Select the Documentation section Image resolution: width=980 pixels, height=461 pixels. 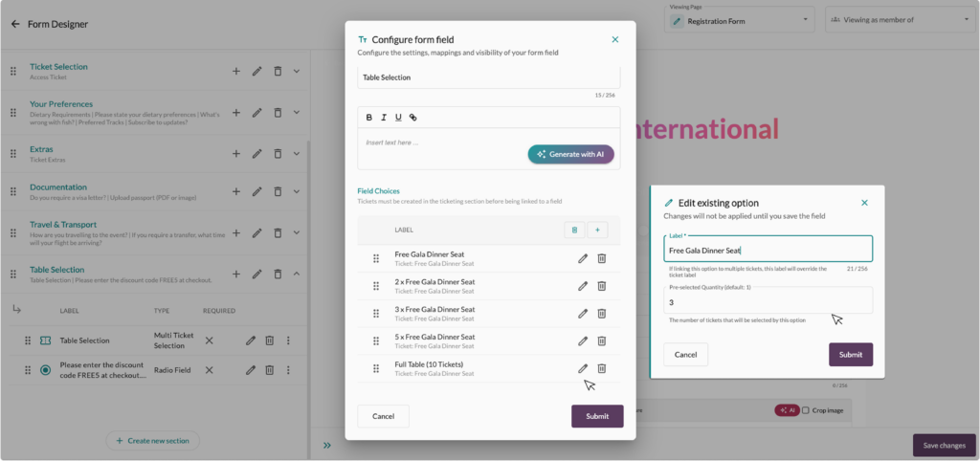pyautogui.click(x=58, y=187)
